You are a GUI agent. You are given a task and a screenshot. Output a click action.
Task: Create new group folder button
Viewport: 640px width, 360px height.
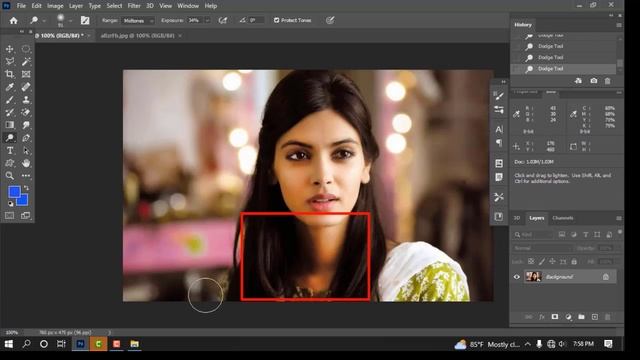click(581, 317)
